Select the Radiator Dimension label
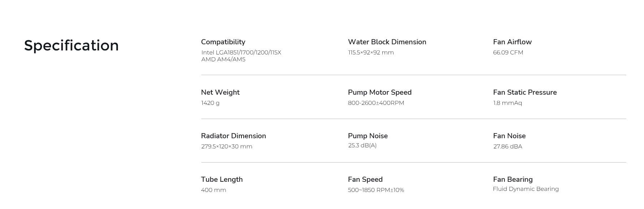Viewport: 644px width, 209px height. (x=233, y=136)
